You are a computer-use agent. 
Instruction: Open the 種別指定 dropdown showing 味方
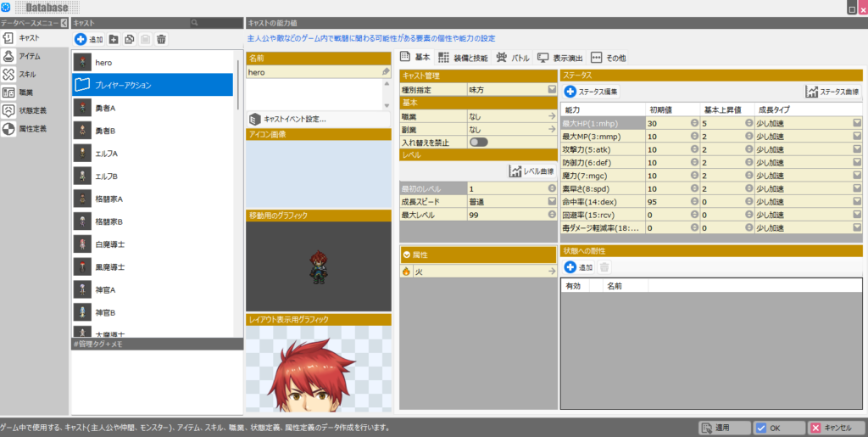pos(551,89)
